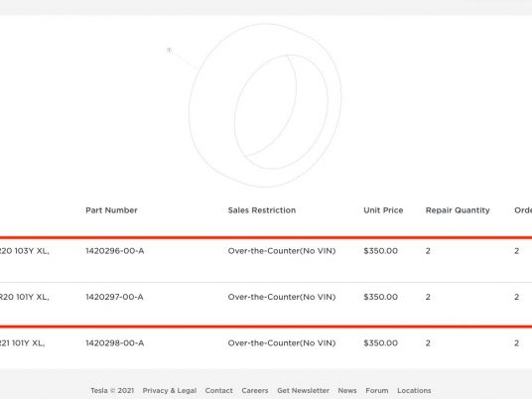Select part number 1420297-00-A
The width and height of the screenshot is (532, 399).
click(114, 297)
